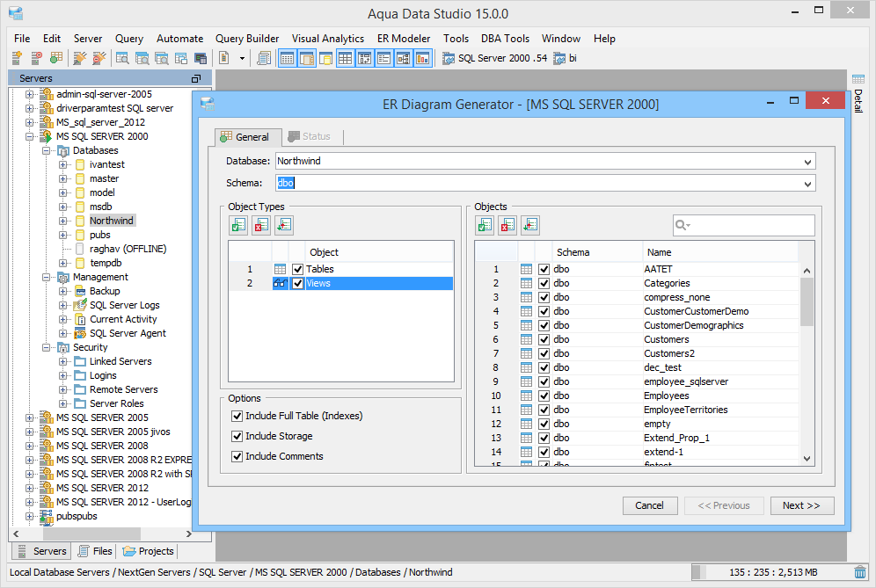Click the Disconnect plug icon with red minus

99,57
